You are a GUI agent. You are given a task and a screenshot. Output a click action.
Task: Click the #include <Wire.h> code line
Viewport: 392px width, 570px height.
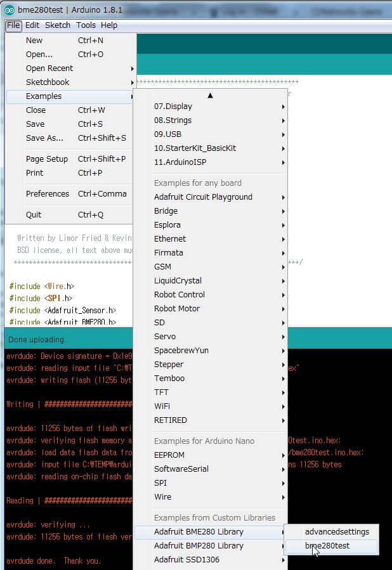pos(42,287)
